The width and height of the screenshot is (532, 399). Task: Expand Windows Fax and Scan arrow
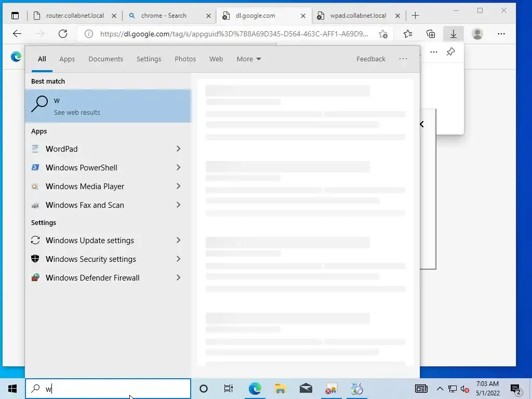tap(179, 205)
